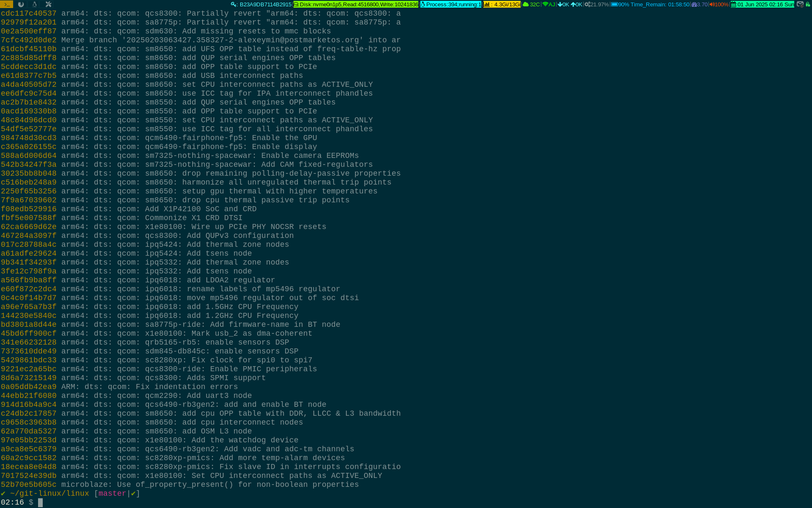Viewport: 812px width, 508px height.
Task: Click the green lock tray icon
Action: pos(808,4)
